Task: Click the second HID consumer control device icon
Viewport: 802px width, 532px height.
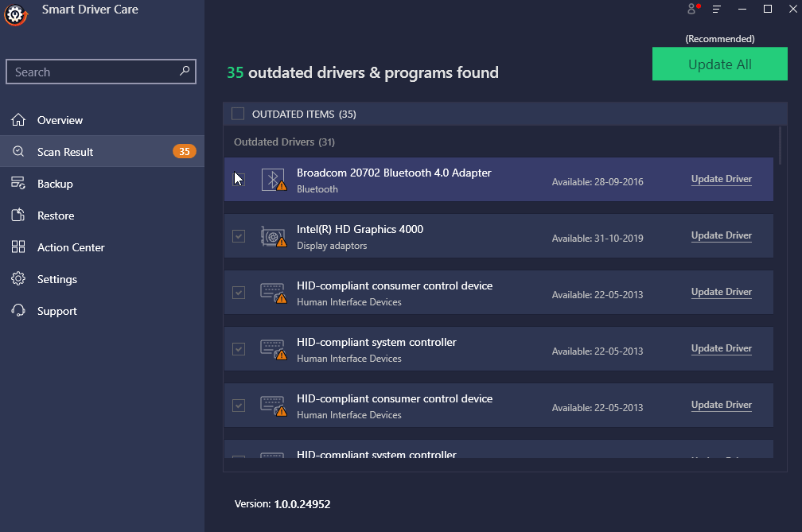Action: coord(274,406)
